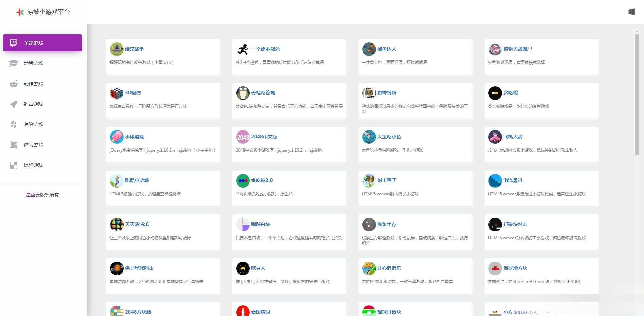644x316 pixels.
Task: Click the 2048中文版 game thumbnail
Action: [x=243, y=137]
